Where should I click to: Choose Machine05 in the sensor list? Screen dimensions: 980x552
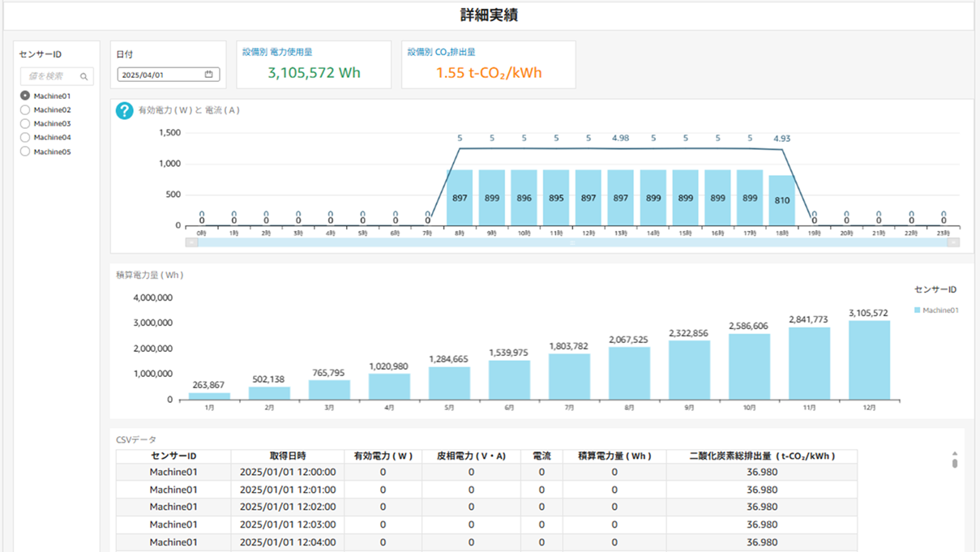pyautogui.click(x=25, y=152)
